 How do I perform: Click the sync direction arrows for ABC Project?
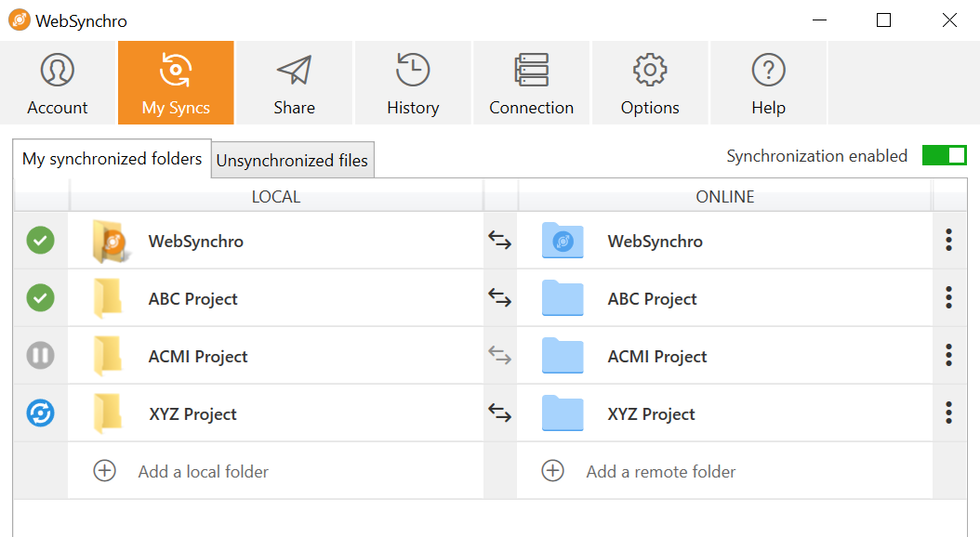[500, 298]
